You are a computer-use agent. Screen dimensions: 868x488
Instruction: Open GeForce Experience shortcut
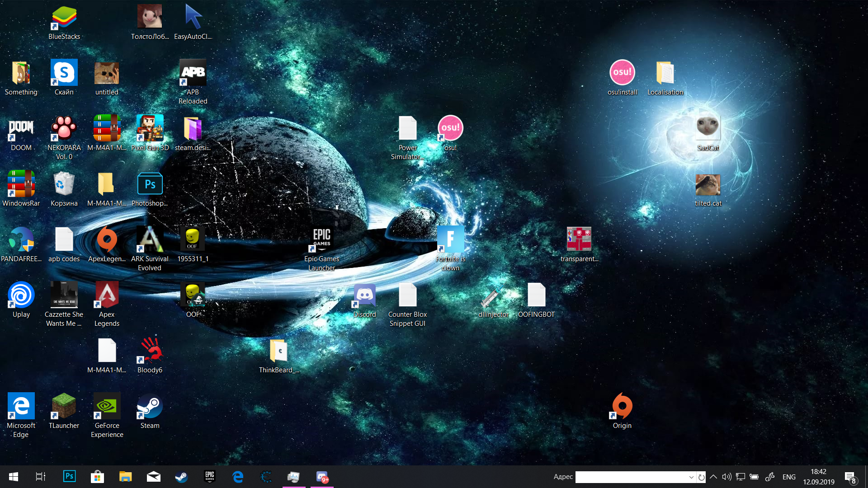[107, 416]
